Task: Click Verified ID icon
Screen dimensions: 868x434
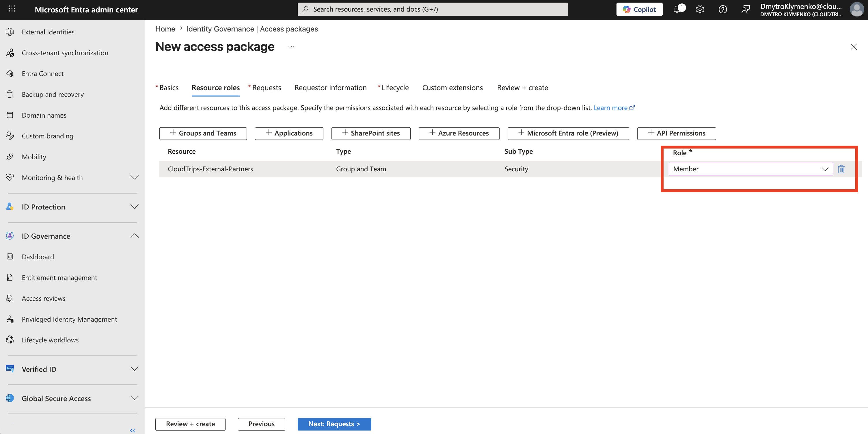Action: click(10, 369)
